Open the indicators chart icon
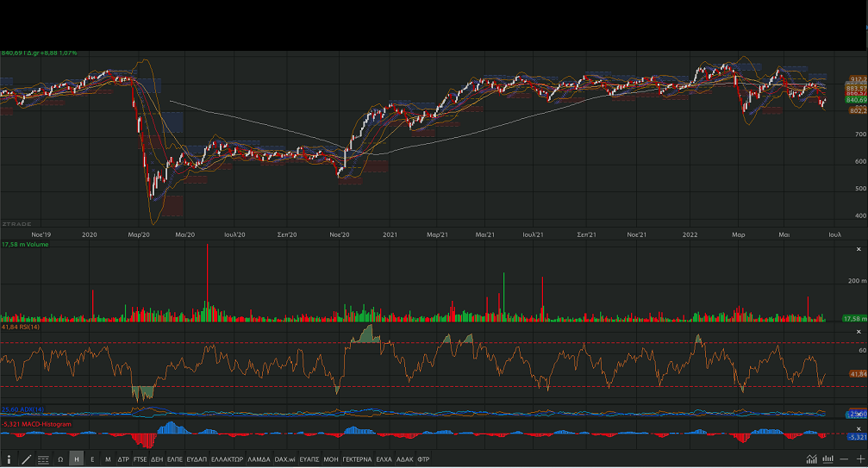Viewport: 868px width, 468px height. pos(811,459)
